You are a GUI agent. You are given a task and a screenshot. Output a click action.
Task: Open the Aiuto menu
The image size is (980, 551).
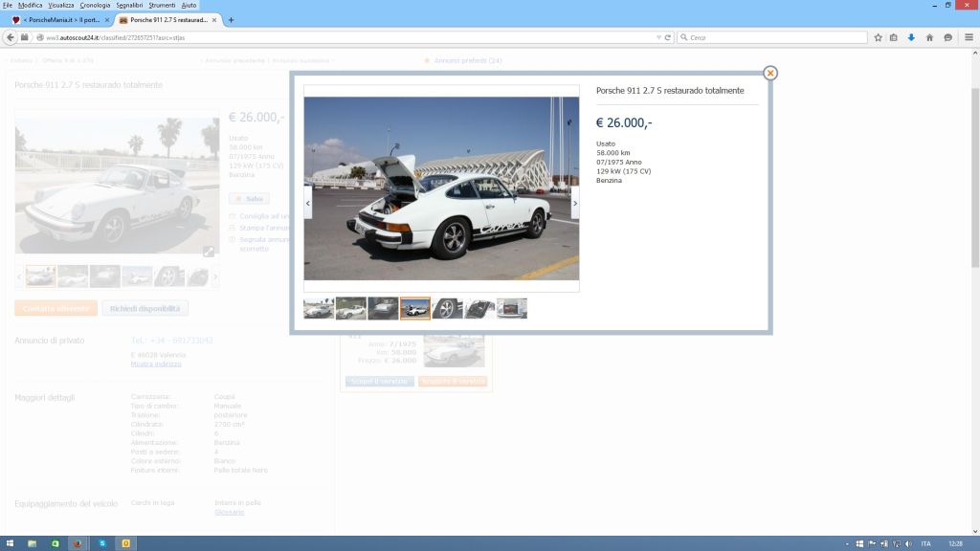point(189,5)
